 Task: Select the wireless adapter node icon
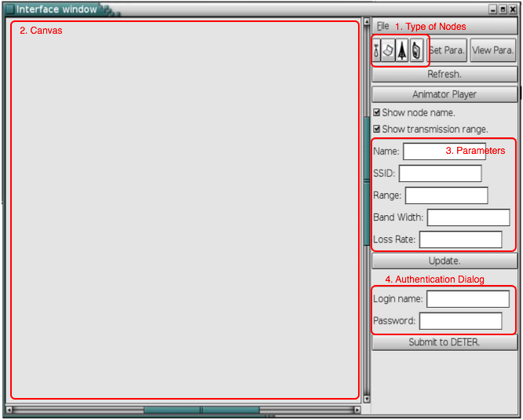click(x=377, y=50)
